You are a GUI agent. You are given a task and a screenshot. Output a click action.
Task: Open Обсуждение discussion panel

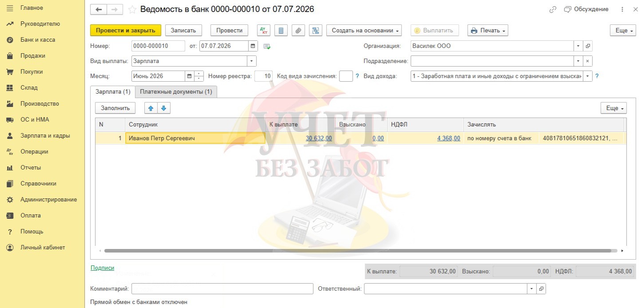[586, 9]
